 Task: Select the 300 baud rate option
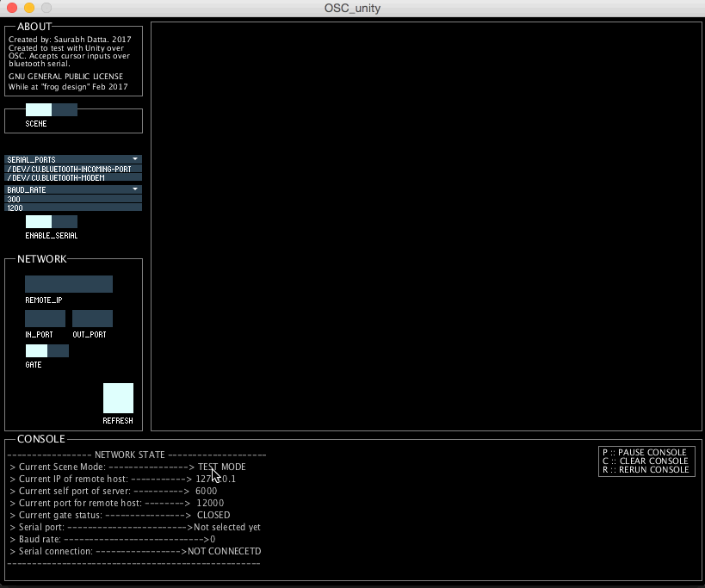coord(73,199)
